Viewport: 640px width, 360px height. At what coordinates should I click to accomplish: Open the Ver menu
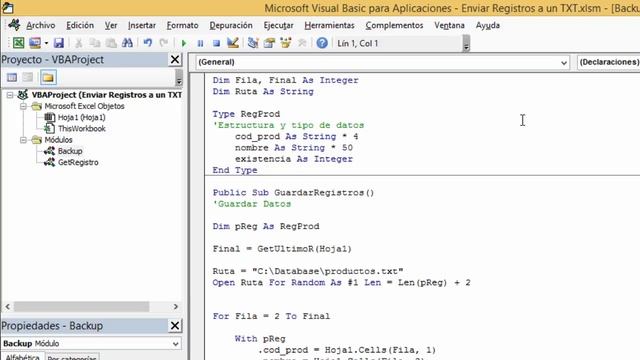click(111, 25)
